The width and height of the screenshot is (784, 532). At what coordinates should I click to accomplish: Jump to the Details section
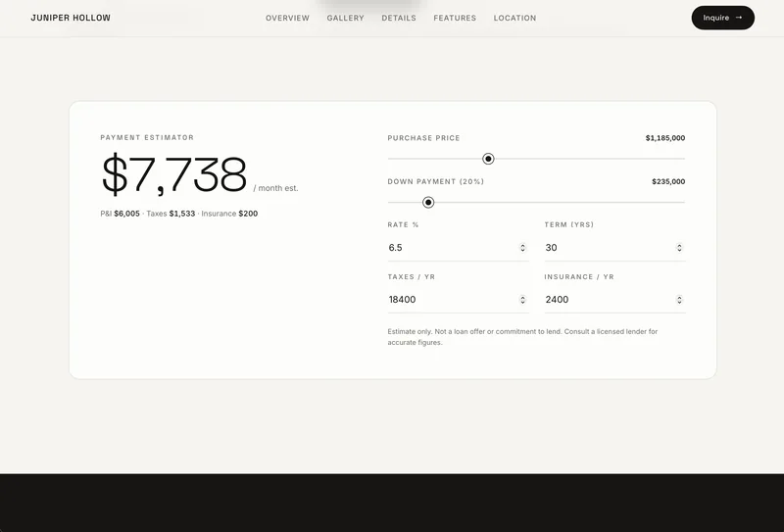pos(399,18)
